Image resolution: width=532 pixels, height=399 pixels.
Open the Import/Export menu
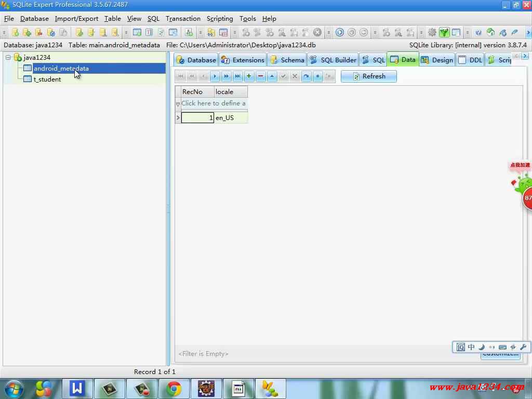pos(76,19)
